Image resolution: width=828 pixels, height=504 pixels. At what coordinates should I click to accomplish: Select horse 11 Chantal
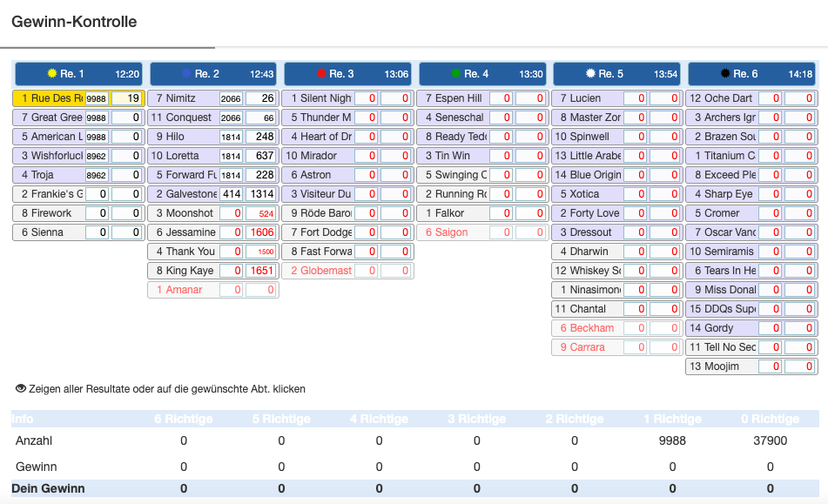point(617,309)
